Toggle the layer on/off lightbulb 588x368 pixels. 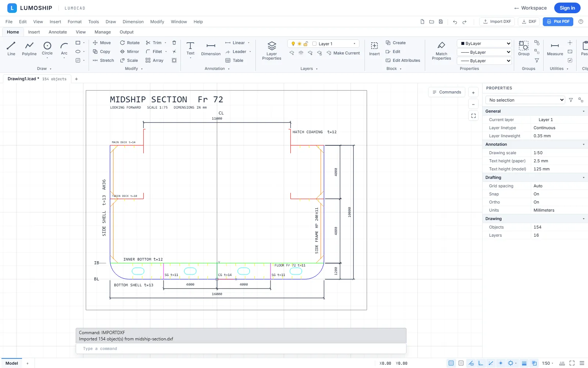coord(293,44)
